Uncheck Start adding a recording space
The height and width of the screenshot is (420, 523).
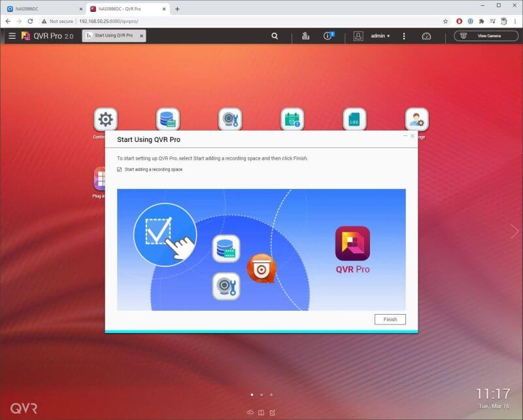[x=119, y=169]
